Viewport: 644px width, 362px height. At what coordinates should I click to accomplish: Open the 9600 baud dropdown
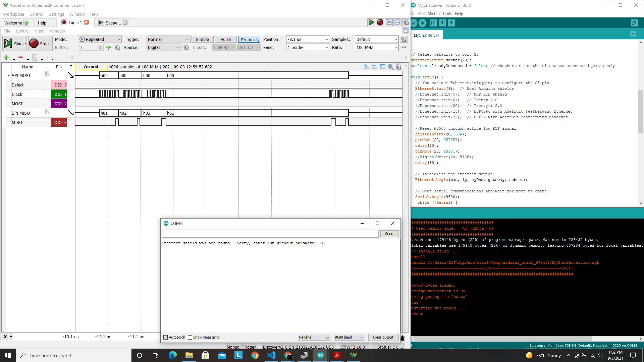click(349, 337)
